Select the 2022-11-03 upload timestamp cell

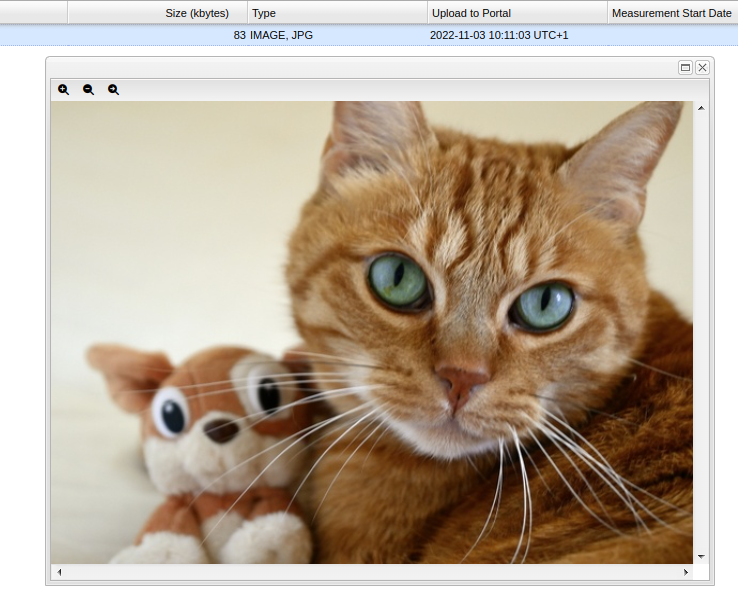(497, 35)
